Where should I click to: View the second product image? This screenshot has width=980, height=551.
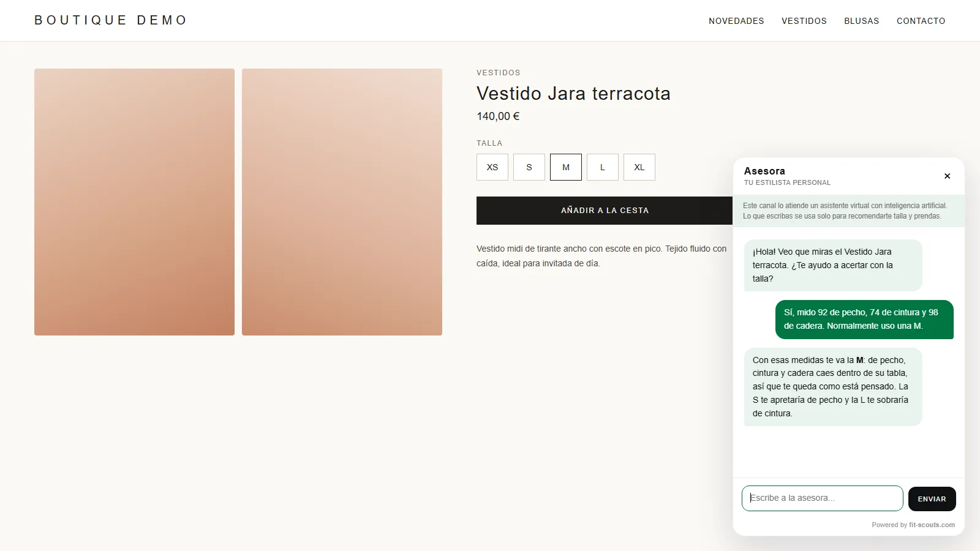pos(342,202)
